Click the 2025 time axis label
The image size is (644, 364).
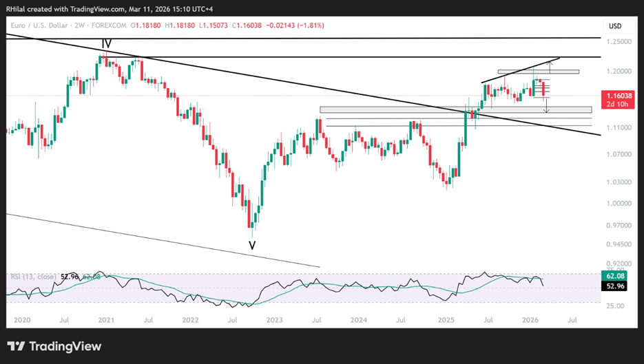click(x=446, y=320)
